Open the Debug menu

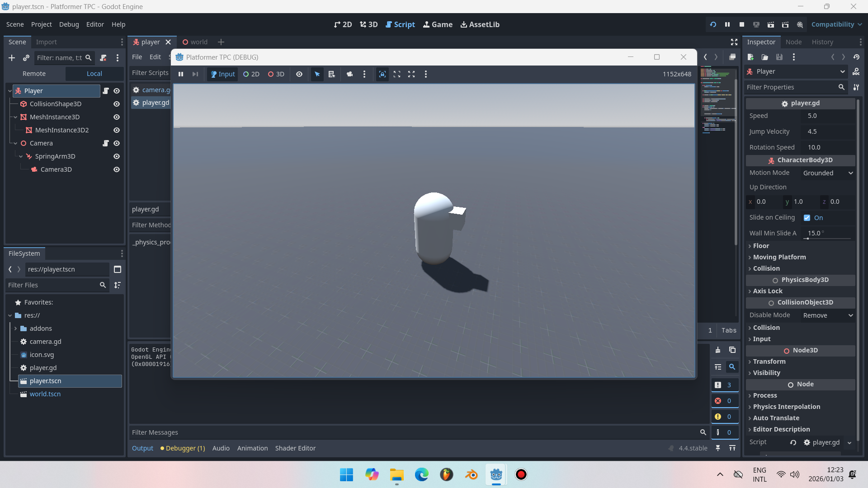click(x=69, y=24)
